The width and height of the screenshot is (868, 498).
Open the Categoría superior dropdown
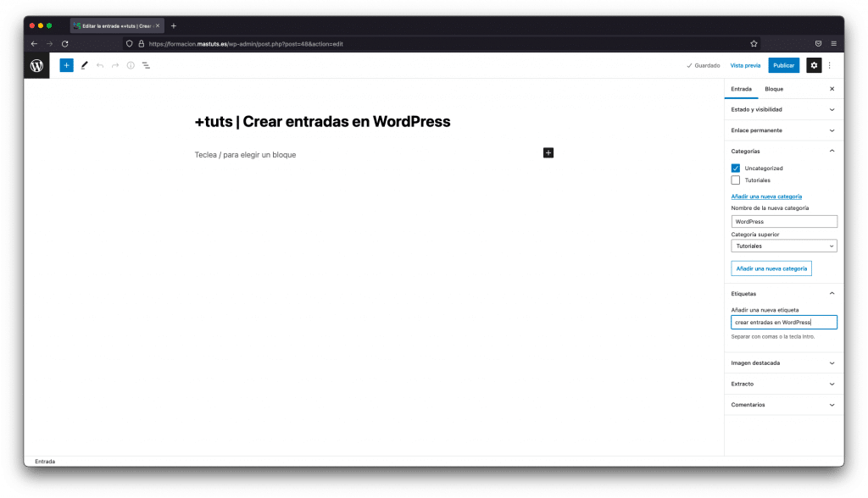783,246
